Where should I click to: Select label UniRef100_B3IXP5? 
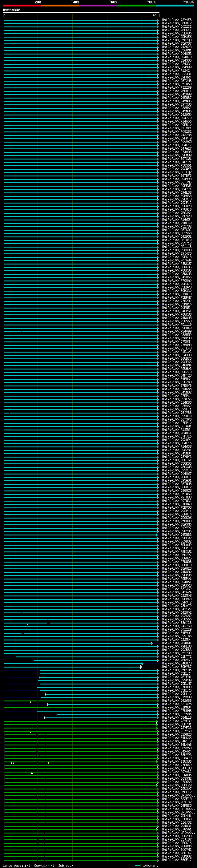coord(177,704)
